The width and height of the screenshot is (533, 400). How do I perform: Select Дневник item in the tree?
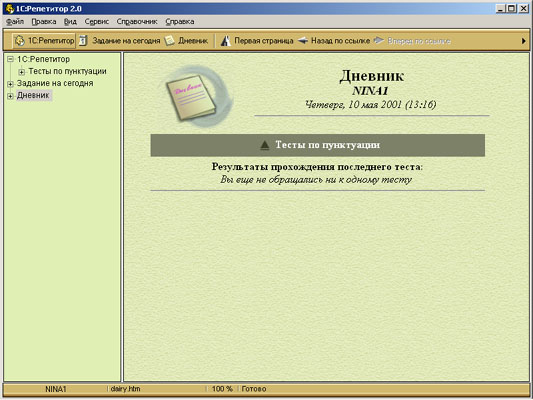[33, 95]
